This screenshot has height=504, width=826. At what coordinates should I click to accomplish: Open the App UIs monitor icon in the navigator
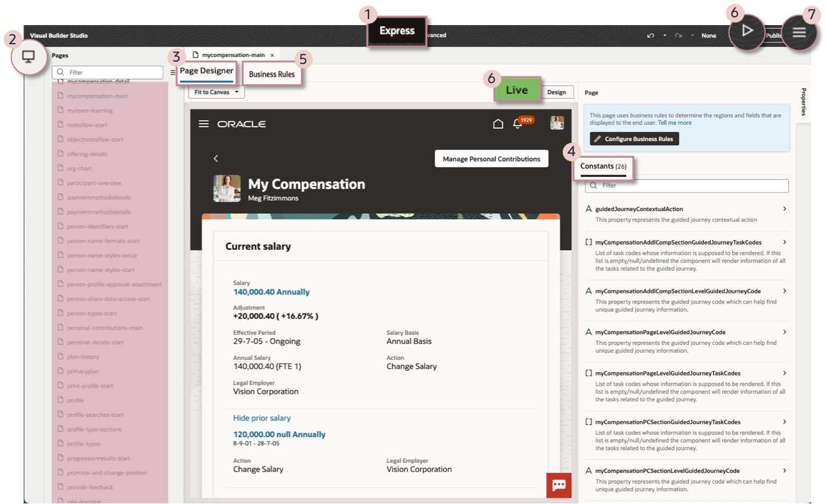tap(29, 57)
